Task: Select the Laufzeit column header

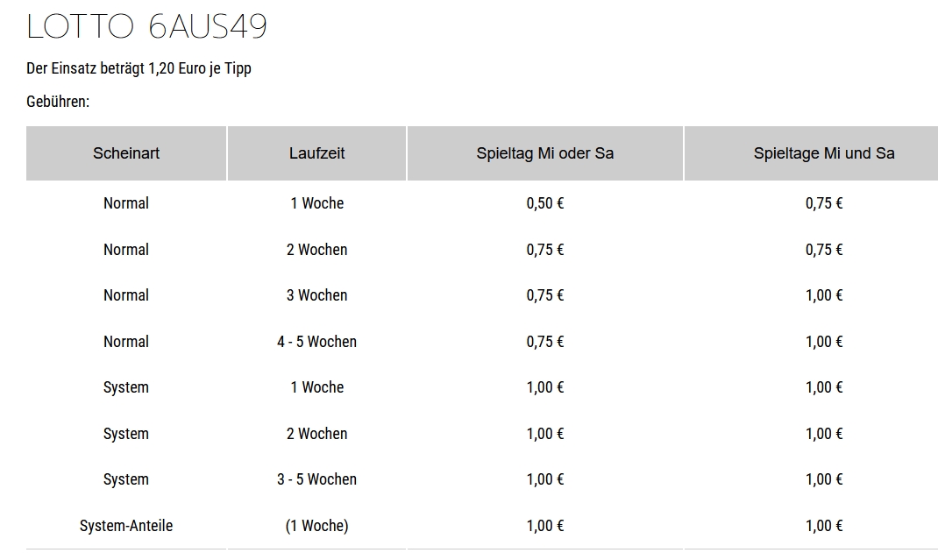Action: click(x=317, y=153)
